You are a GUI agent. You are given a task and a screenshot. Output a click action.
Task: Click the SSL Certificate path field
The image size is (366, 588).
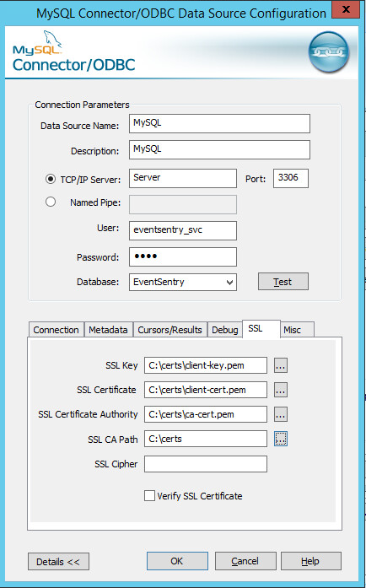point(206,390)
